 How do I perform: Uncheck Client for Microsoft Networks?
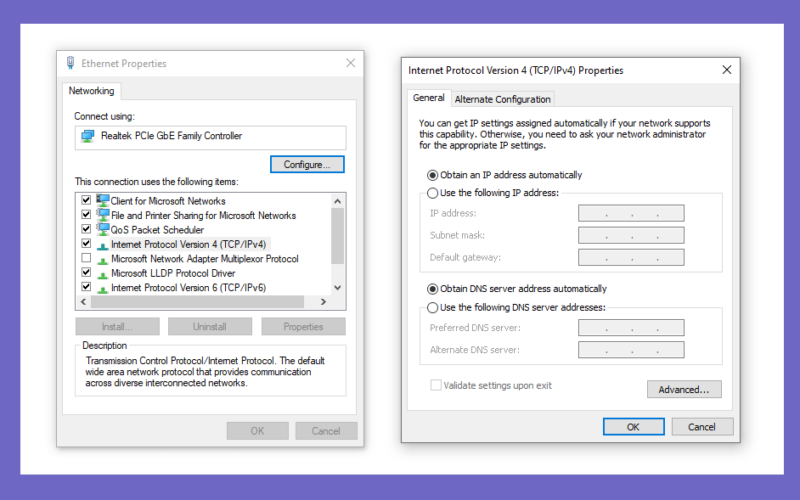(x=86, y=200)
